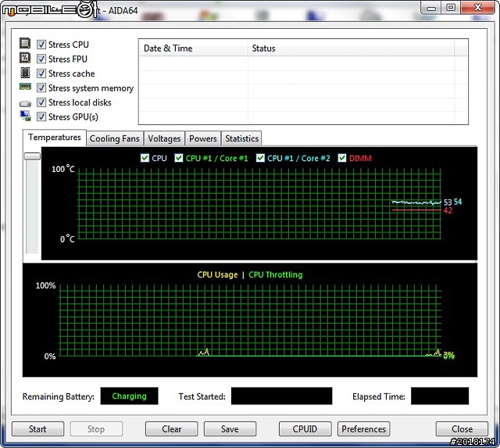500x448 pixels.
Task: Click the disabled Stop button
Action: [x=96, y=429]
